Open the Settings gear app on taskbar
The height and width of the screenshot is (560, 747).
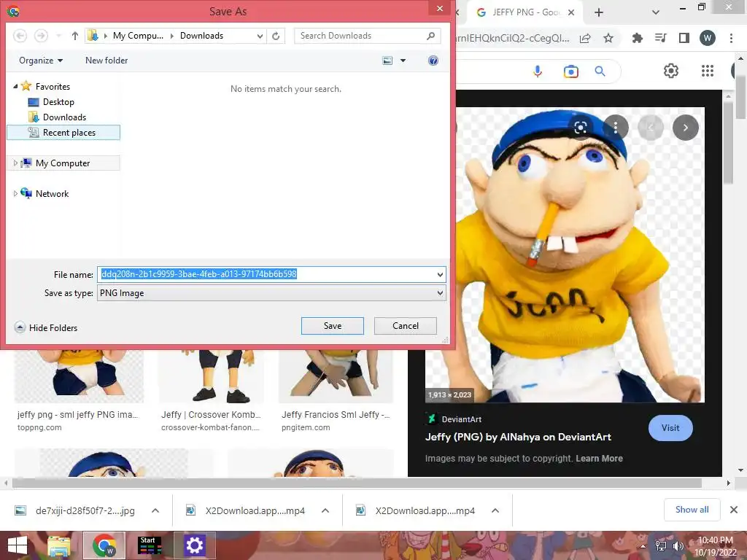[x=194, y=545]
